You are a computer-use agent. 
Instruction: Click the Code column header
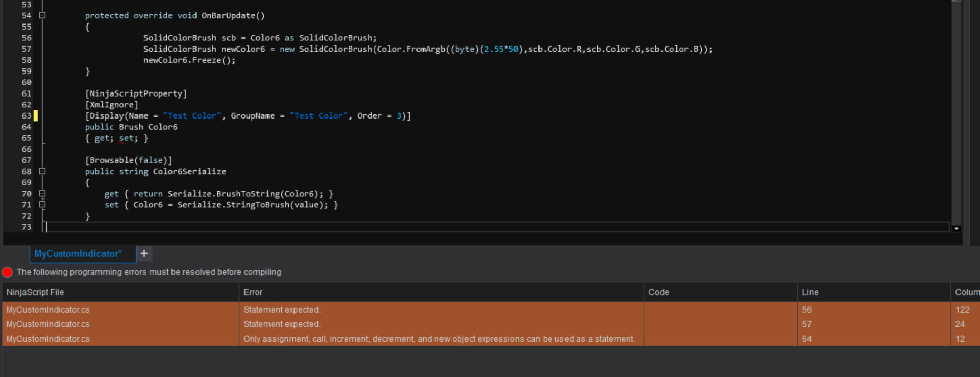click(x=720, y=292)
